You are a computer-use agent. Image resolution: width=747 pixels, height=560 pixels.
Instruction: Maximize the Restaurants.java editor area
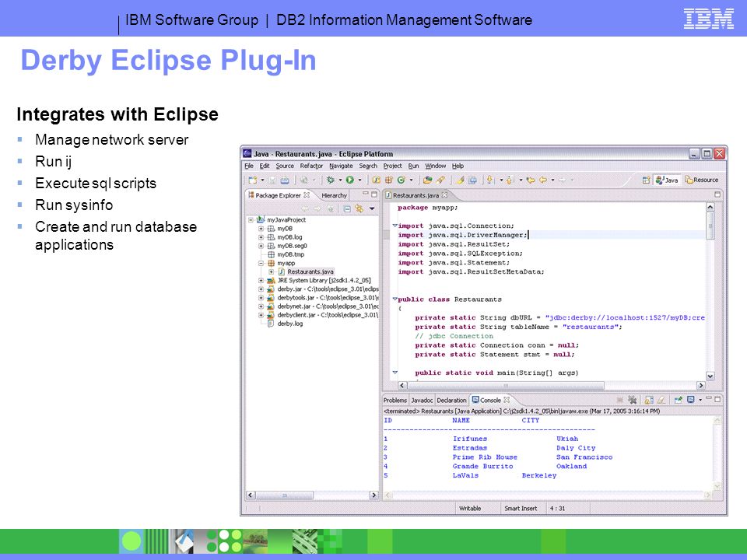coord(717,194)
